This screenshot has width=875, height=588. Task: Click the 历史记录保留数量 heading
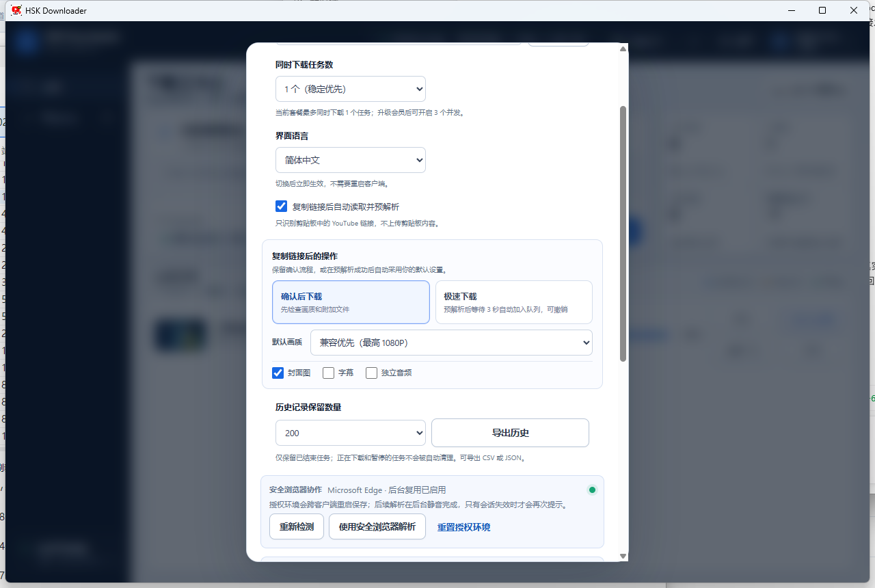pyautogui.click(x=308, y=407)
